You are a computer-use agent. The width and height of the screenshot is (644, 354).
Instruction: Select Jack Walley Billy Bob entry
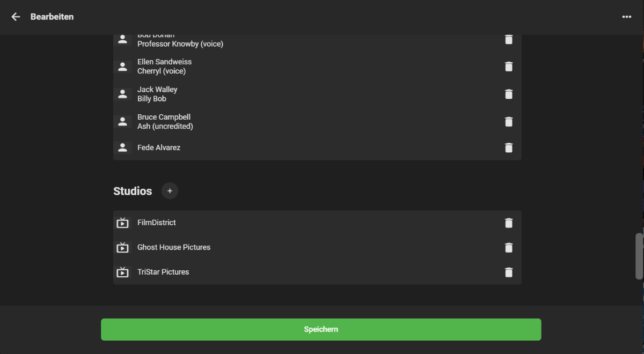pos(157,94)
